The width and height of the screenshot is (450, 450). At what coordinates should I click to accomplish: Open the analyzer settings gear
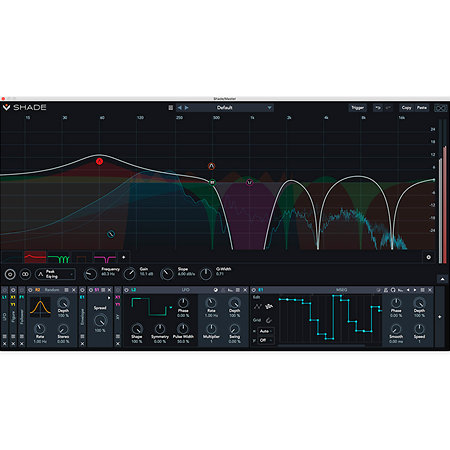pyautogui.click(x=429, y=257)
